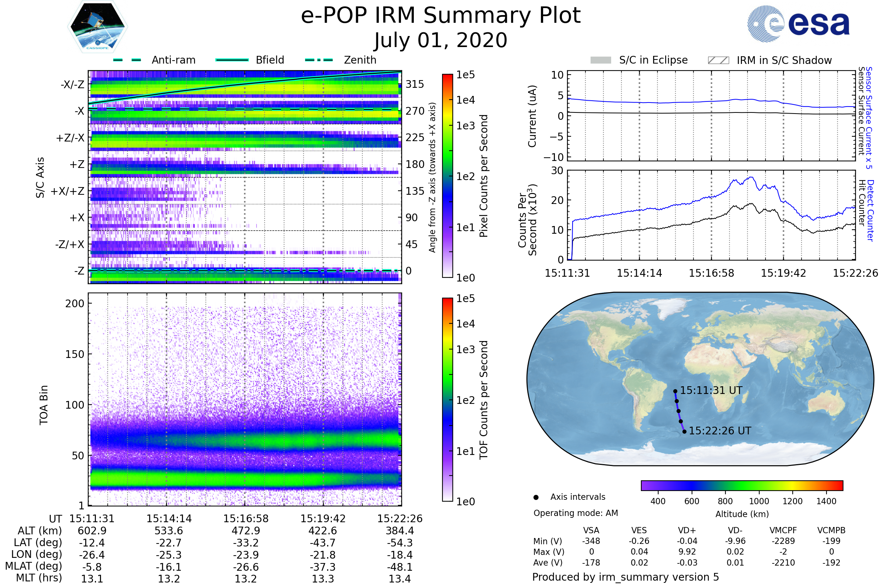Click the 15:22:26 UT track end point
Image resolution: width=882 pixels, height=588 pixels.
click(684, 431)
